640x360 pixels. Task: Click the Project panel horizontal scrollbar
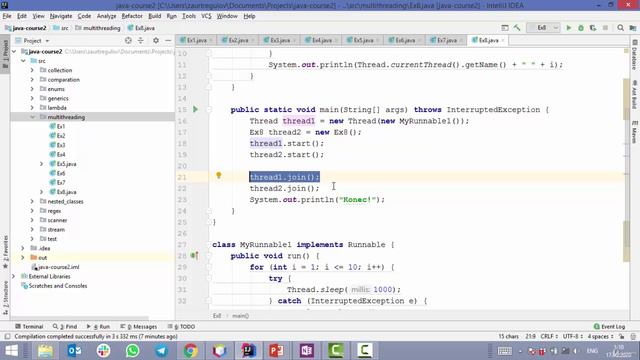80,317
